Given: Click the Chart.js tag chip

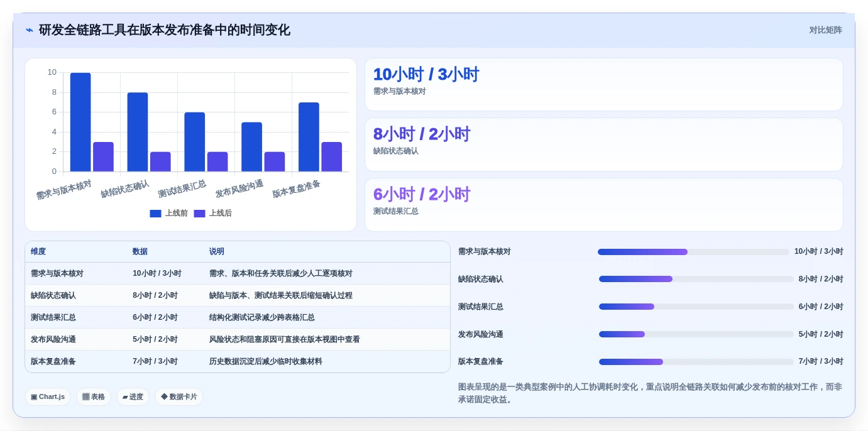Looking at the screenshot, I should tap(48, 397).
